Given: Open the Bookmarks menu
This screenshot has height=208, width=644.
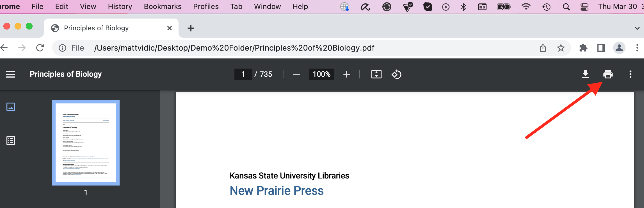Looking at the screenshot, I should coord(163,6).
